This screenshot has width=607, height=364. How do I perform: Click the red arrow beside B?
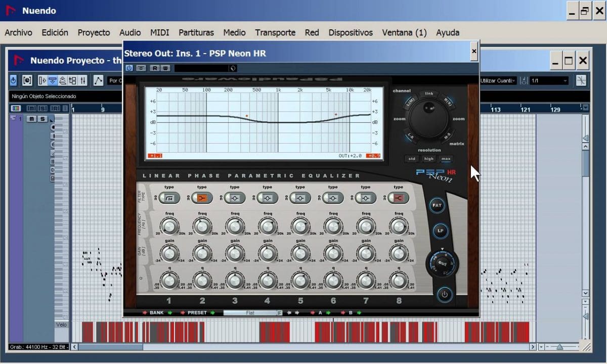point(343,313)
